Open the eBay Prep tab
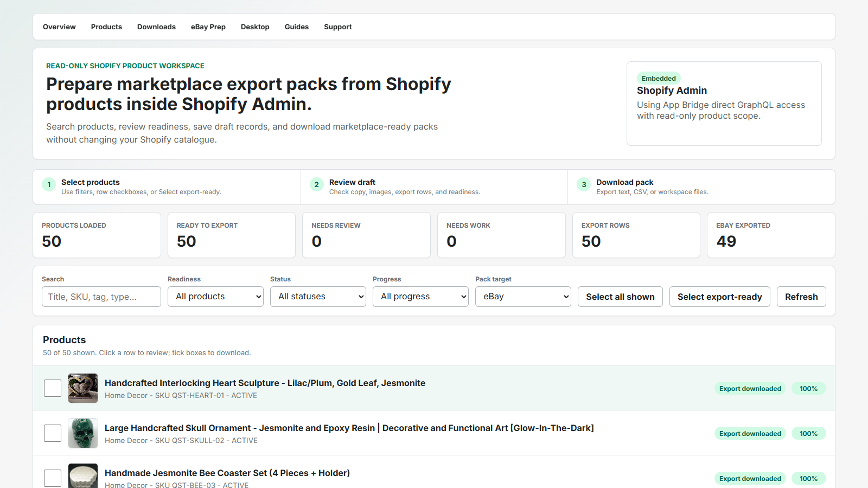 pos(208,27)
